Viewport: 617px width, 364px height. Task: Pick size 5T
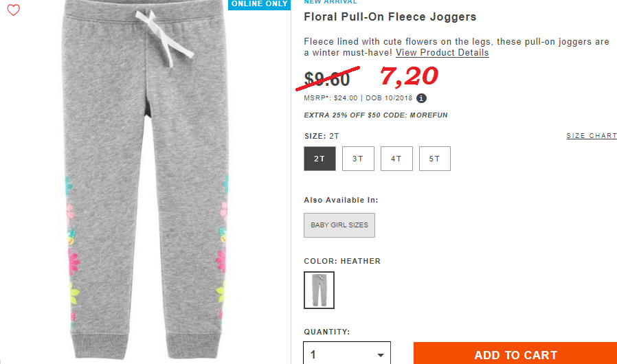click(x=435, y=159)
